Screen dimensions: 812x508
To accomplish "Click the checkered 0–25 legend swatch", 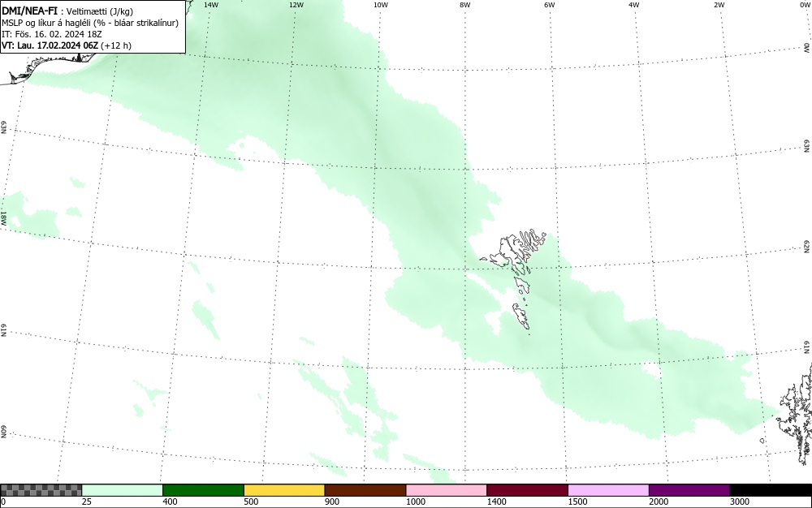I will (x=41, y=490).
